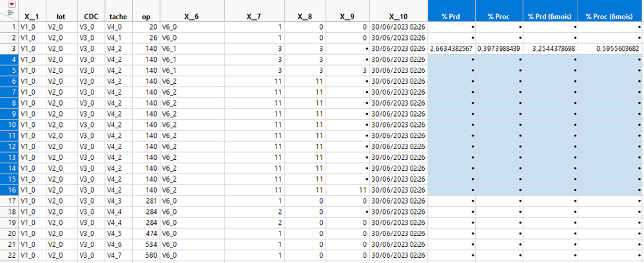Select row number 19
Viewport: 644px width, 263px height.
(x=10, y=223)
